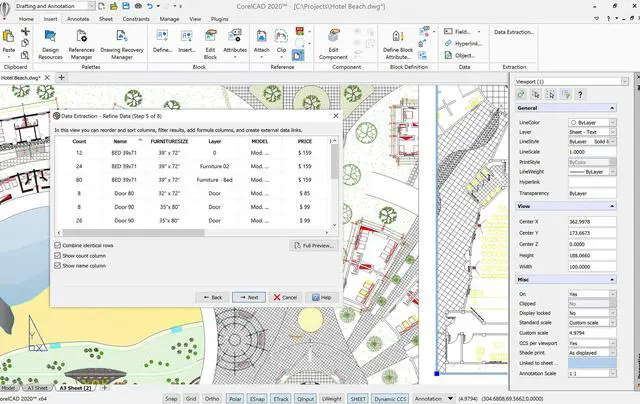The width and height of the screenshot is (640, 404).
Task: Uncheck Combine identical rows checkbox
Action: [58, 245]
